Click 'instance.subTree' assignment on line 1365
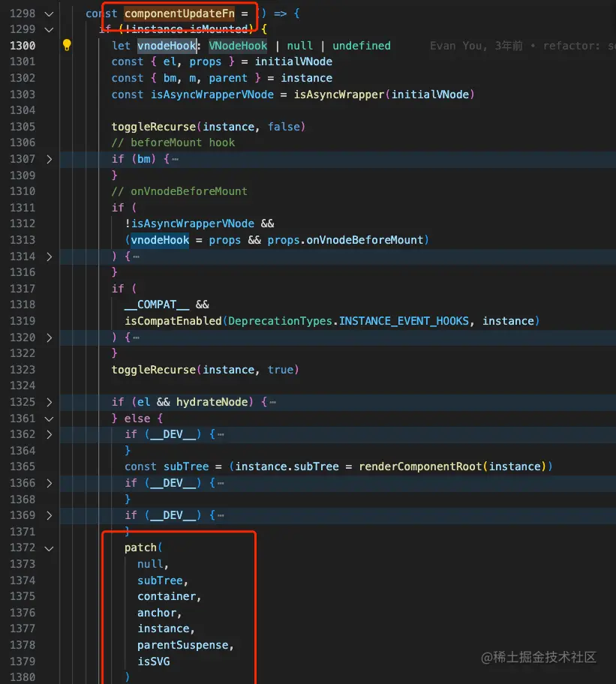 287,466
